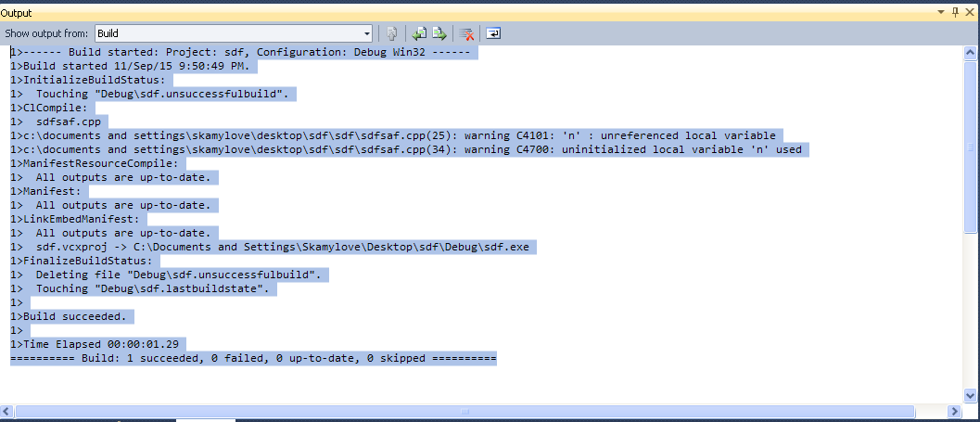The width and height of the screenshot is (980, 422).
Task: Toggle auto-hide pin for Output panel
Action: (954, 12)
